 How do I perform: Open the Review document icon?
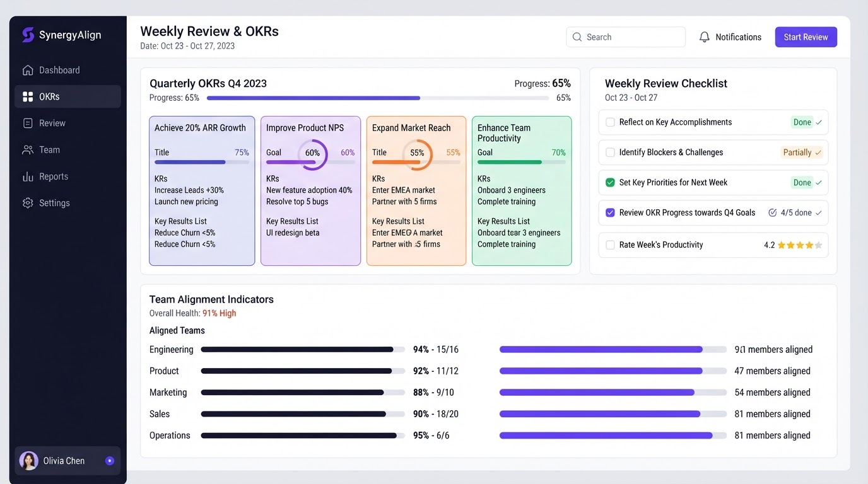click(28, 123)
